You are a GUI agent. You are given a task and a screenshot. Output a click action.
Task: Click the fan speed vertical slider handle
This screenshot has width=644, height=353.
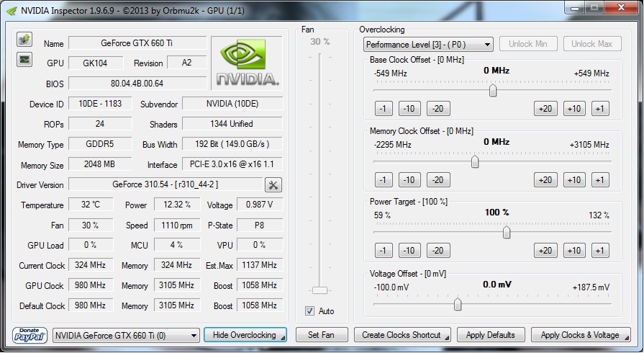click(x=319, y=290)
